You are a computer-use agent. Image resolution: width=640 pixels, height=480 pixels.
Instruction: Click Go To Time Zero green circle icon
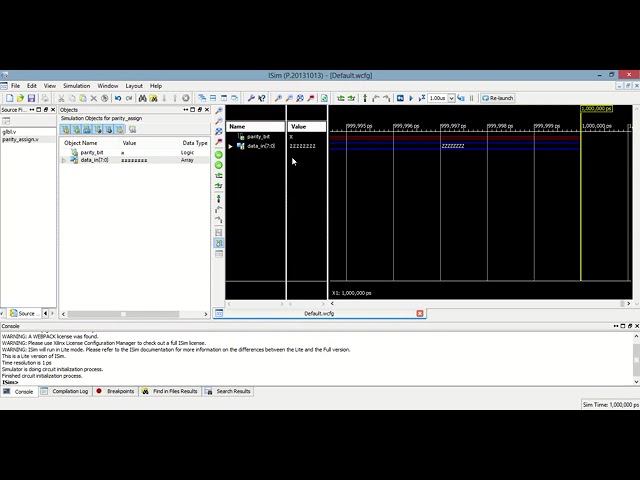coord(219,155)
